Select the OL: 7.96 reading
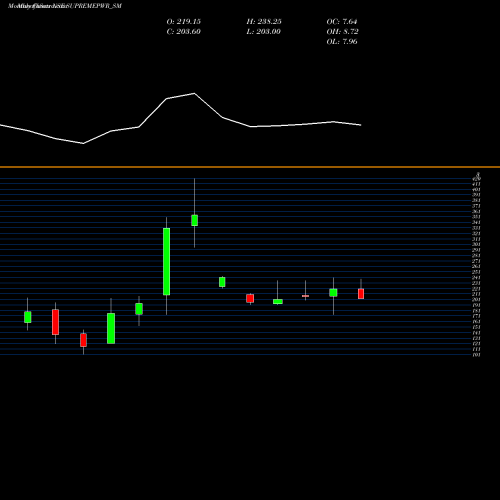The width and height of the screenshot is (500, 500). 342,41
